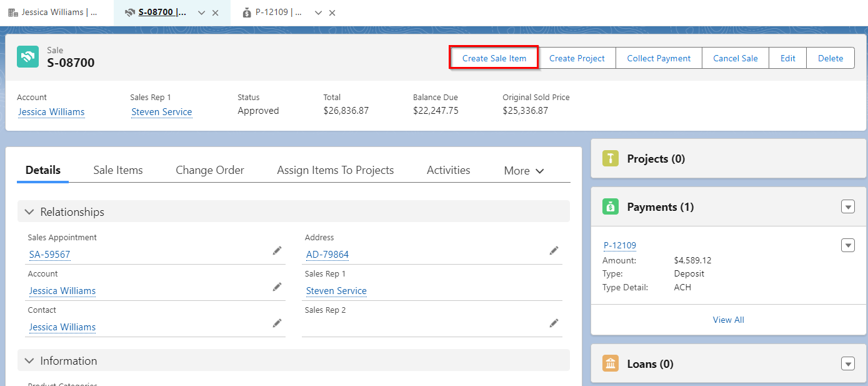This screenshot has height=386, width=868.
Task: Expand the Information section
Action: 29,360
